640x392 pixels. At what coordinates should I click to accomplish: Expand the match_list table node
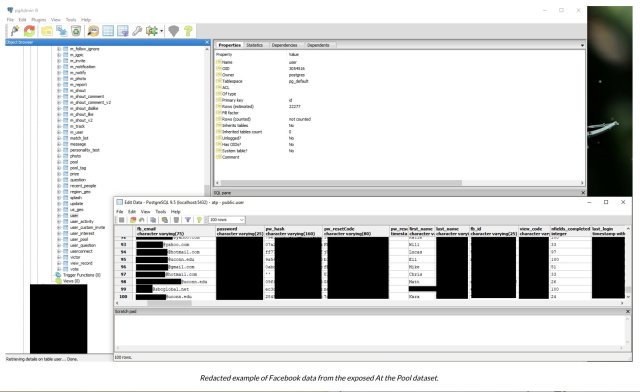pos(59,138)
